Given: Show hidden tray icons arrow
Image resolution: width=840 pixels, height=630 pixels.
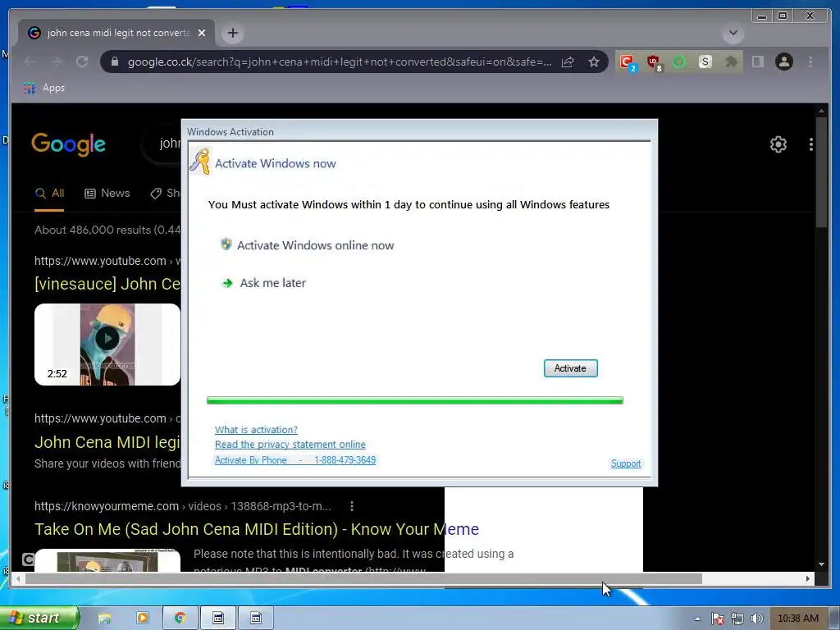Looking at the screenshot, I should coord(697,619).
